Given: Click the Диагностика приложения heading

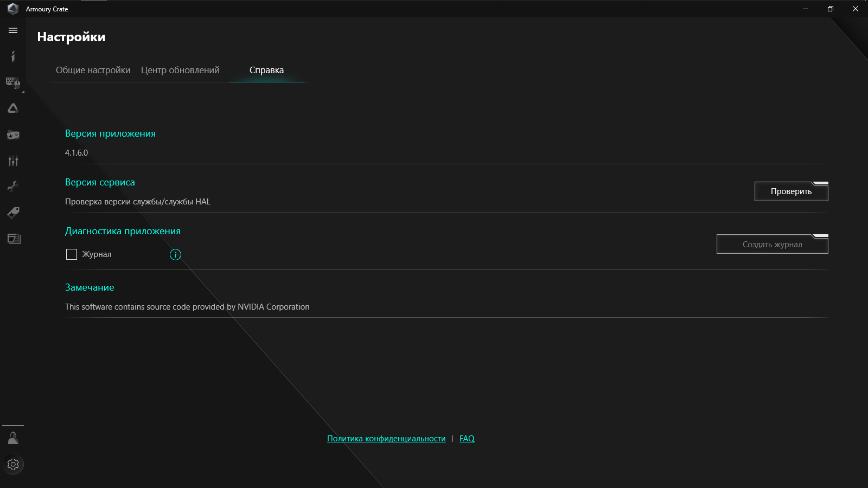Looking at the screenshot, I should pyautogui.click(x=123, y=231).
